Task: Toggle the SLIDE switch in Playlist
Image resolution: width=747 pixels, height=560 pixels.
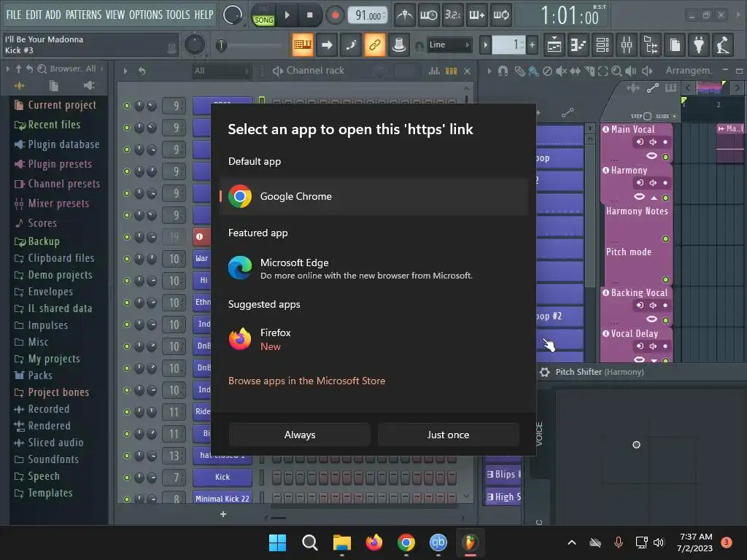Action: tap(674, 116)
